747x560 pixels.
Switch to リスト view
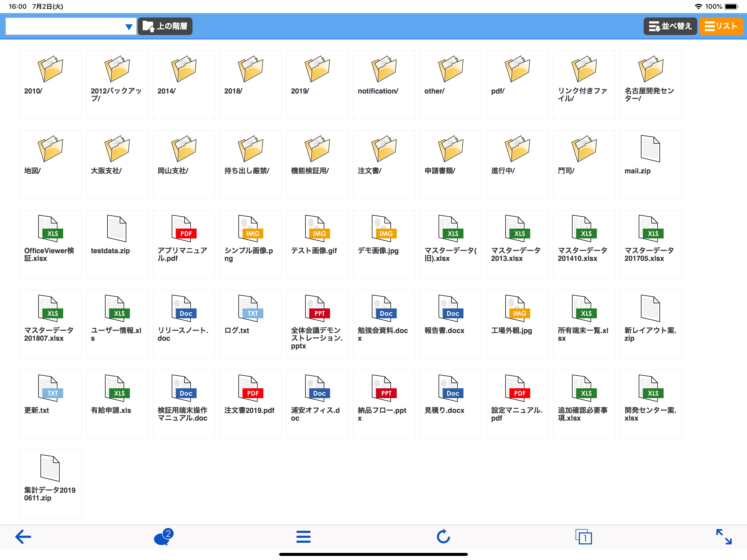(721, 26)
